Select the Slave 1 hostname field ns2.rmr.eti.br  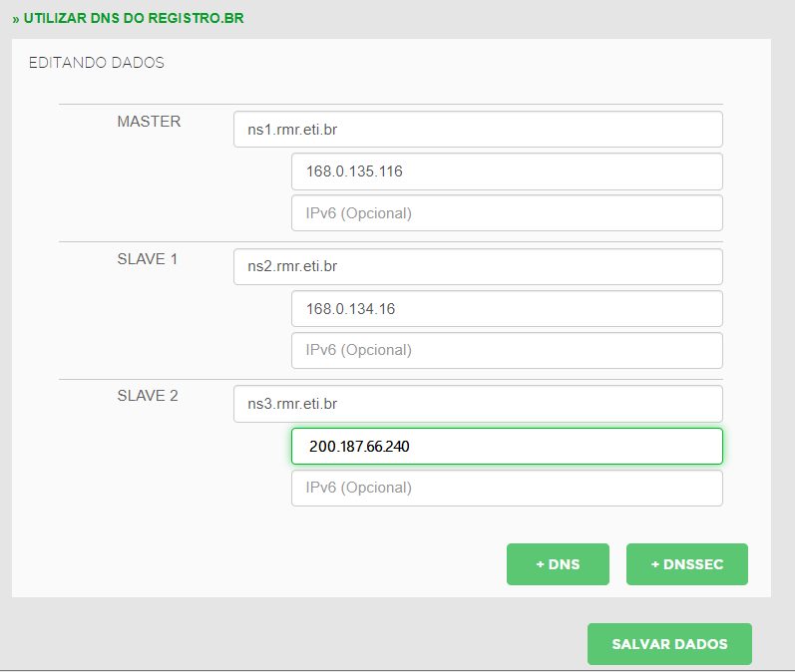[x=478, y=266]
